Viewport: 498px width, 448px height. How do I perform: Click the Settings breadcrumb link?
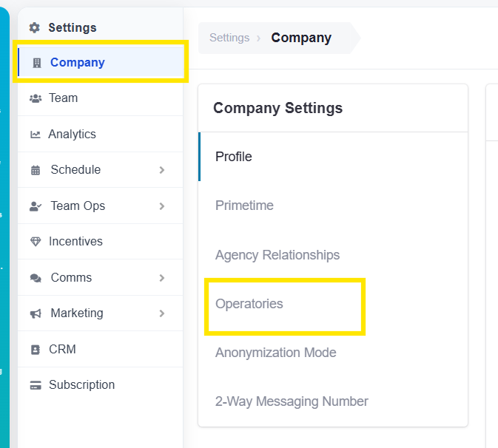(x=229, y=38)
